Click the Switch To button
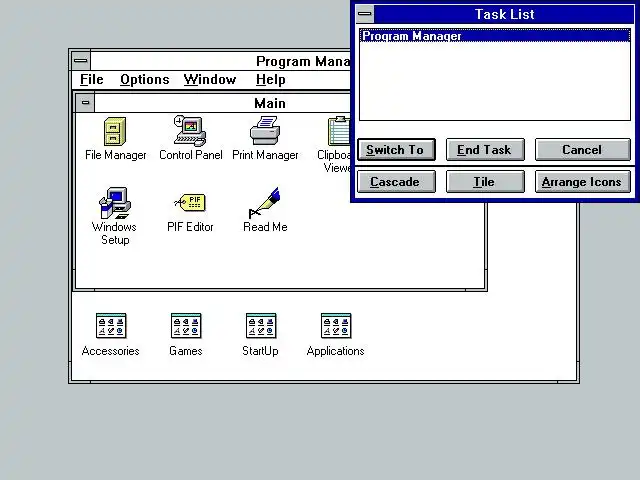 pos(396,150)
